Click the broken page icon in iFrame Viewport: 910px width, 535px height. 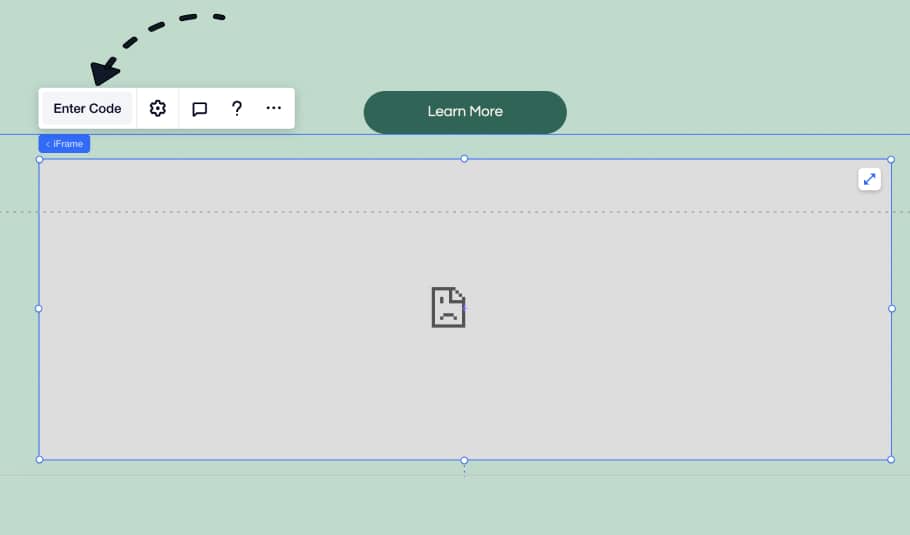[x=448, y=307]
